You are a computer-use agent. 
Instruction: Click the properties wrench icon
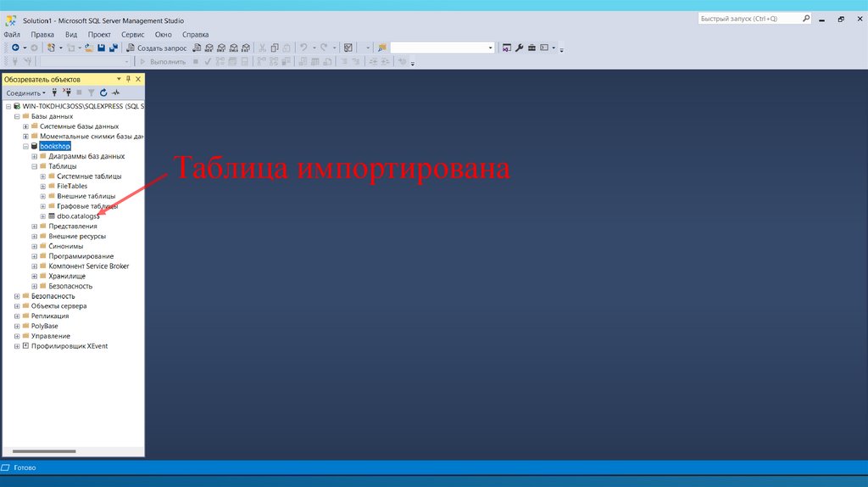[520, 48]
